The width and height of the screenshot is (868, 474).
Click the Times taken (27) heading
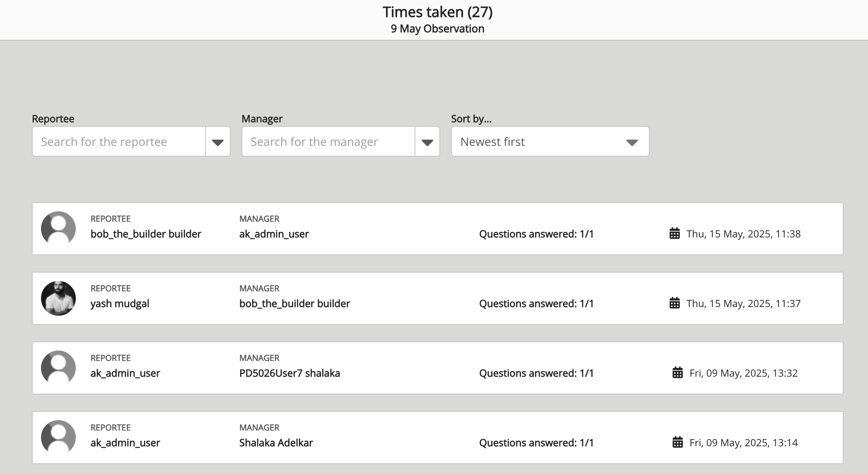pyautogui.click(x=437, y=12)
